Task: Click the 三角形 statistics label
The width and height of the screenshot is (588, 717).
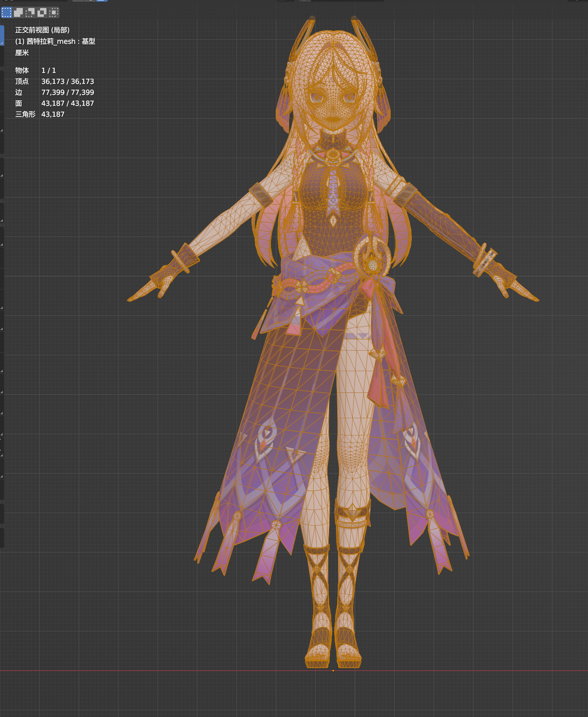Action: point(25,114)
